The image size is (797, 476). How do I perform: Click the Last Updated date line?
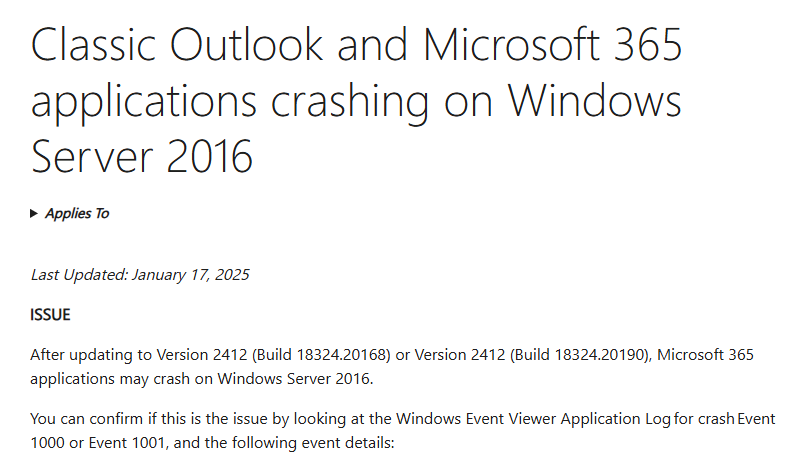139,275
